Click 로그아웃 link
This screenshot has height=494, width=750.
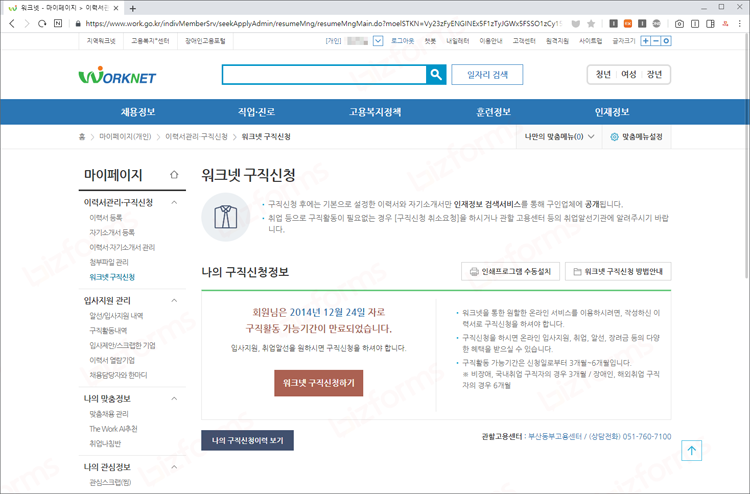(402, 41)
